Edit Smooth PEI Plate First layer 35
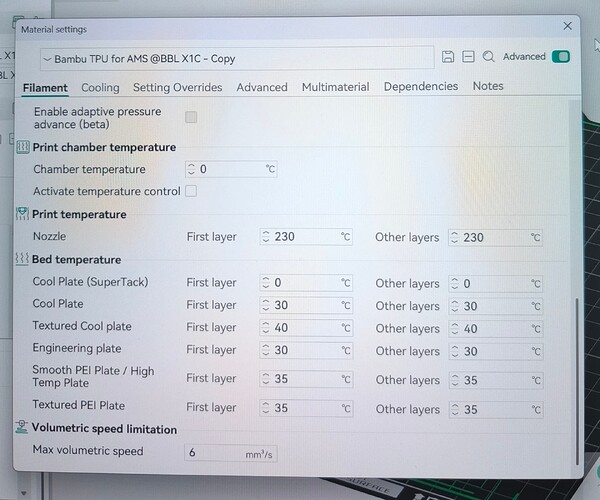The width and height of the screenshot is (600, 500). (x=306, y=379)
